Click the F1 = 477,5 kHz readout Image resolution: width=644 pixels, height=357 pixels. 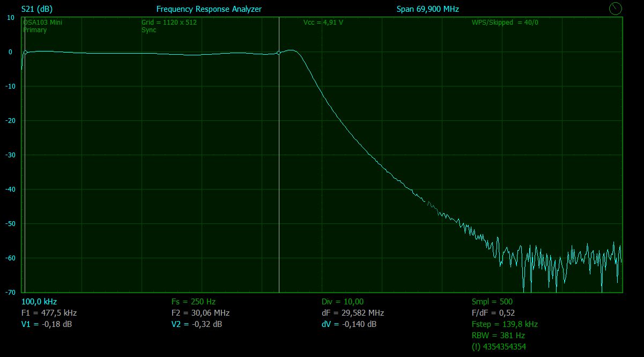[49, 312]
